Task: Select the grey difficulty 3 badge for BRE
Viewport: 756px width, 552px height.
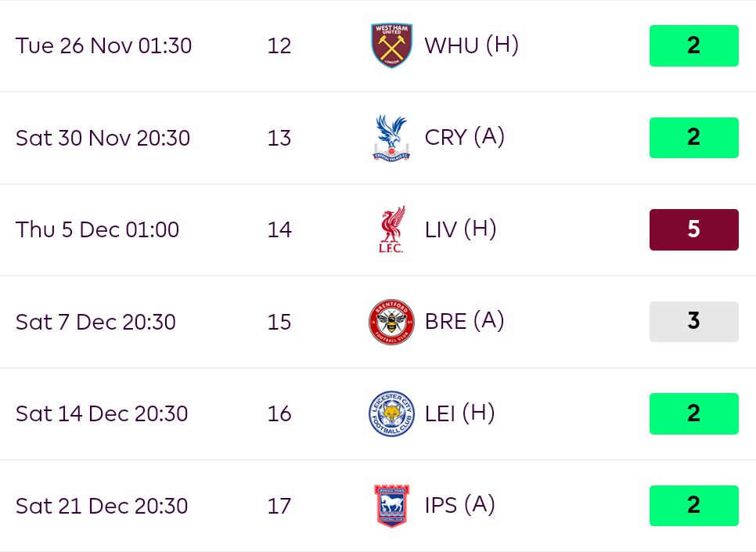Action: pyautogui.click(x=694, y=322)
